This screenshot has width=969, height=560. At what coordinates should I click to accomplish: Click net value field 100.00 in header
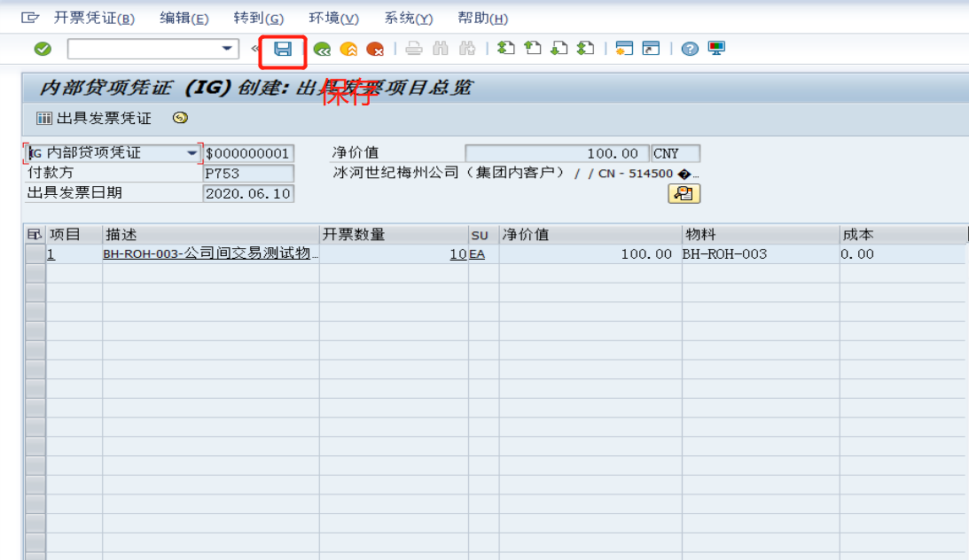(x=557, y=153)
